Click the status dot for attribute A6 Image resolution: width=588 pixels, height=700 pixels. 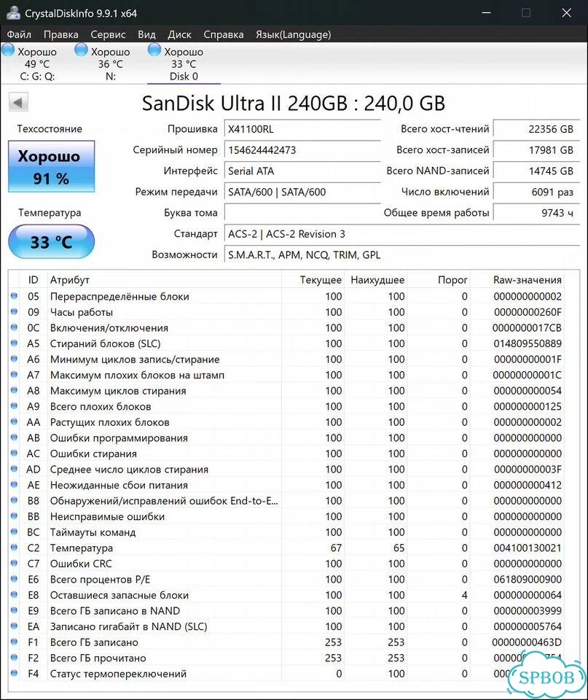(14, 359)
